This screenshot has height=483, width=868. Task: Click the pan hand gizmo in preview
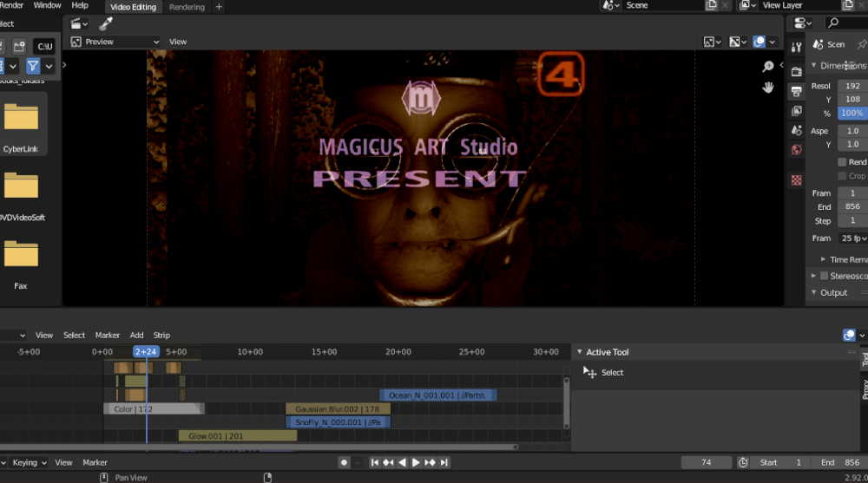point(768,87)
